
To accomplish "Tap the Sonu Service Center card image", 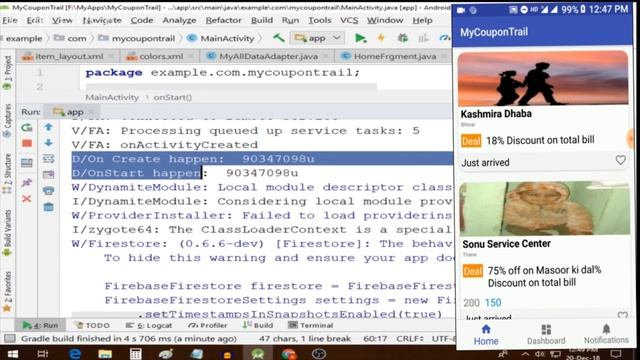I will 545,208.
